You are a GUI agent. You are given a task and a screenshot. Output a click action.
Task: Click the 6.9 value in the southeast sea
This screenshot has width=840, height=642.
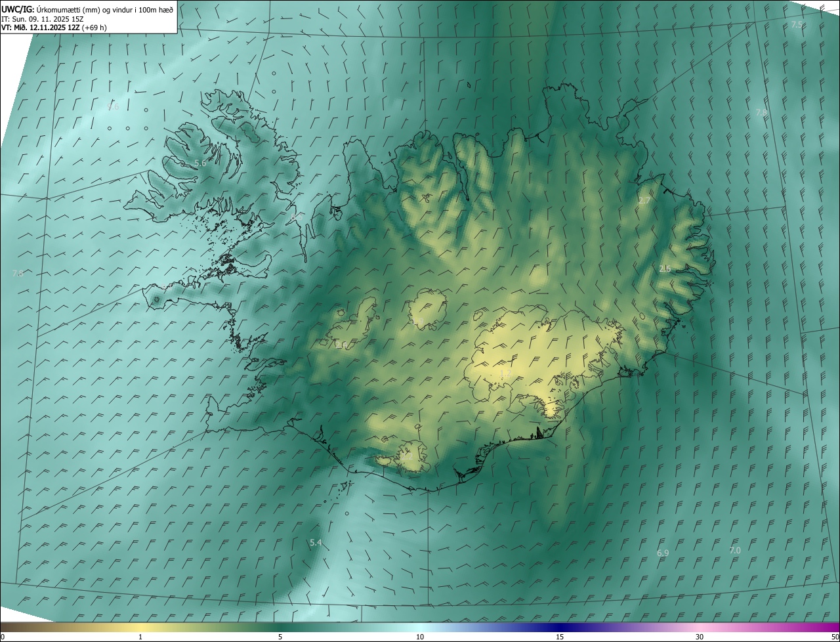click(x=663, y=553)
